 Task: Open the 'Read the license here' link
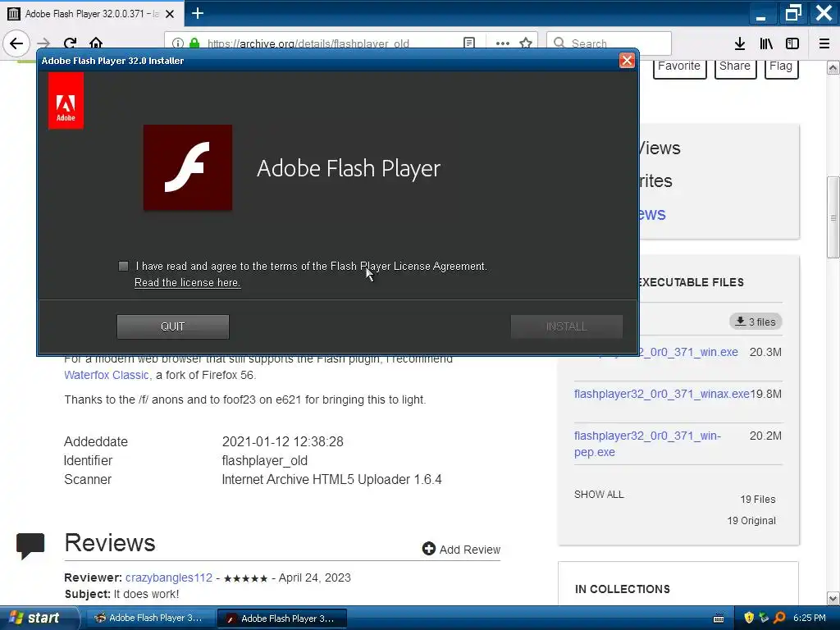coord(187,282)
